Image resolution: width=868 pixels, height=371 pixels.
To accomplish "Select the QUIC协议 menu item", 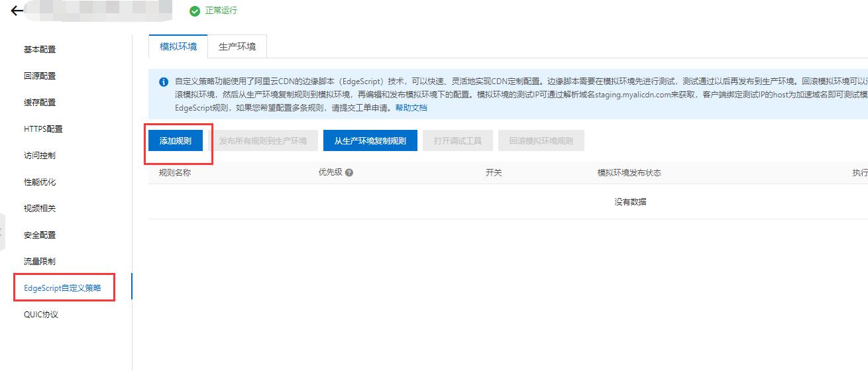I will pos(41,315).
